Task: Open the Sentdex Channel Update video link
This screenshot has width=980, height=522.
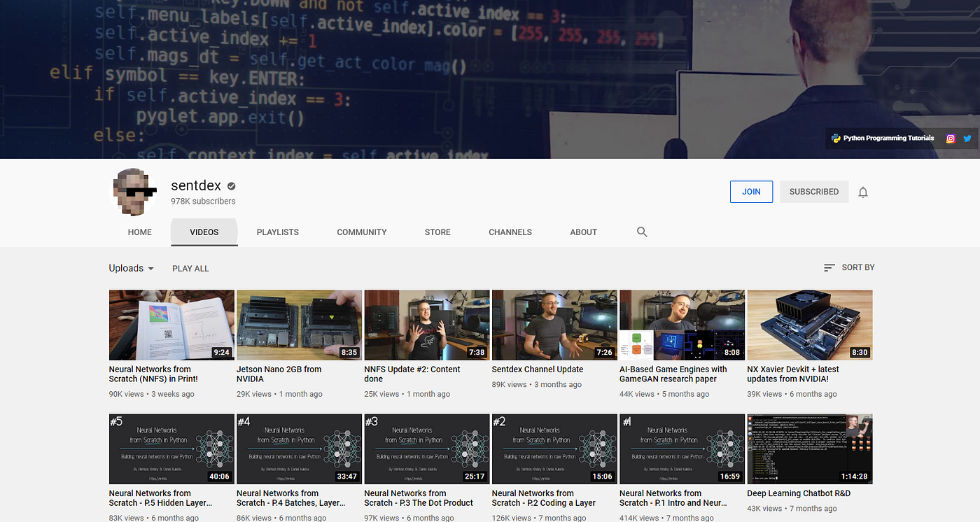Action: 537,369
